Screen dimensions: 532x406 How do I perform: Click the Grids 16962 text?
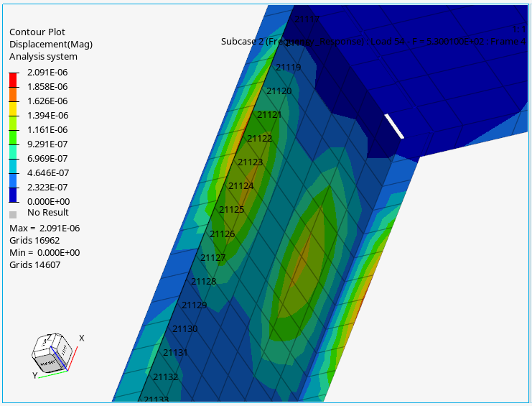click(34, 240)
